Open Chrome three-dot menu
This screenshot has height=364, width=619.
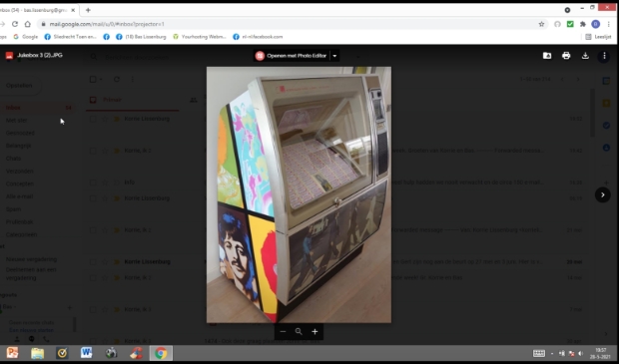tap(608, 24)
